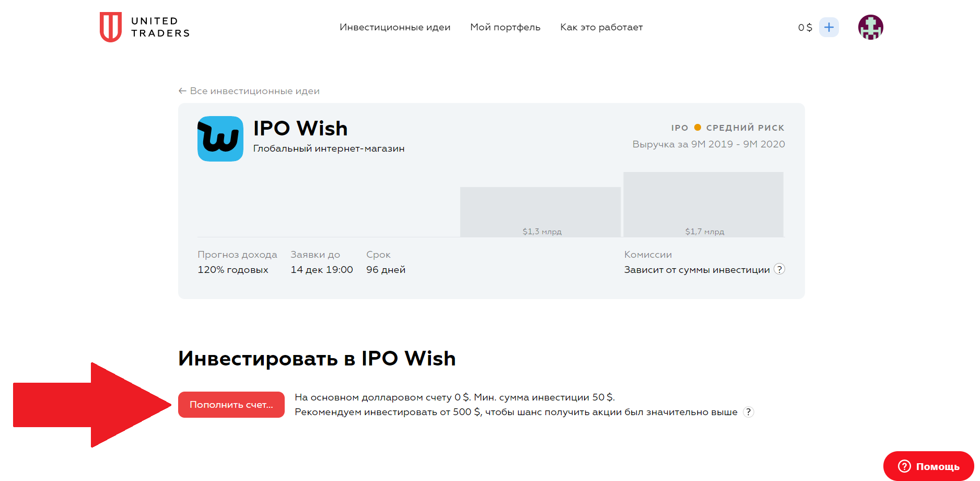Click Зависит от суммы инвестиции text
Image resolution: width=980 pixels, height=481 pixels.
click(x=697, y=270)
